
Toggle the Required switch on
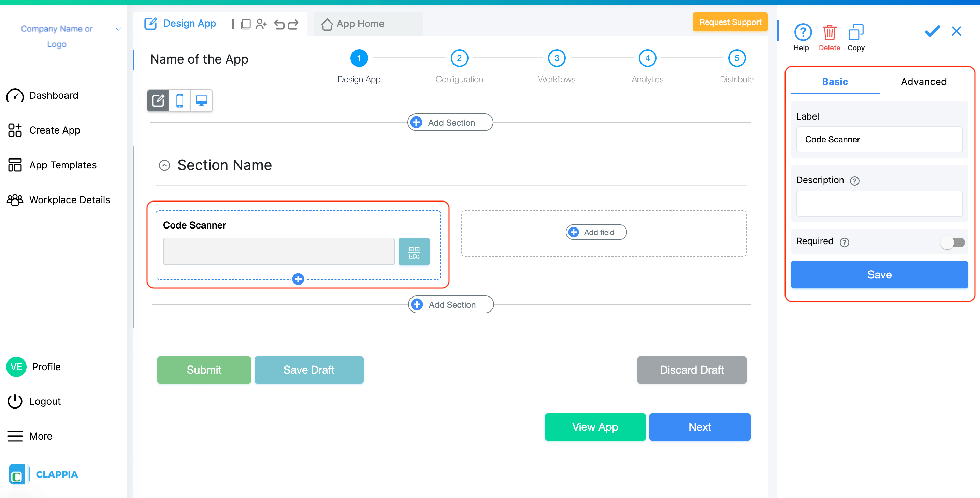[953, 242]
